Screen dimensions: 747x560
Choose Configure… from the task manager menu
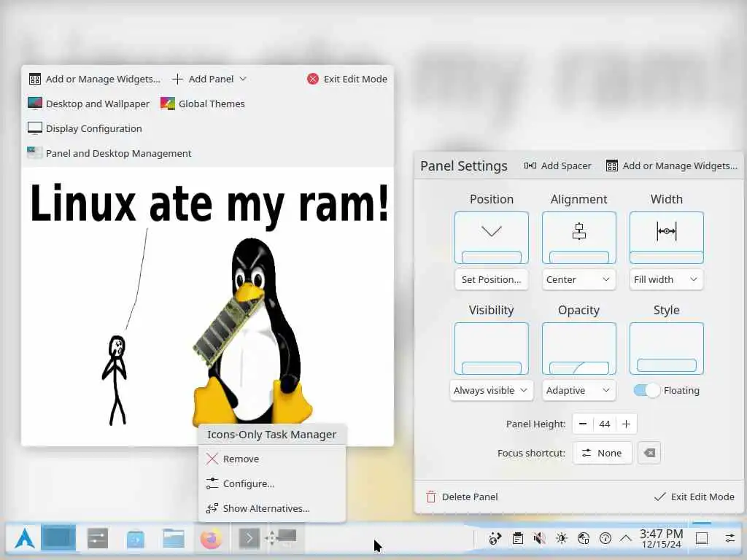pyautogui.click(x=272, y=484)
